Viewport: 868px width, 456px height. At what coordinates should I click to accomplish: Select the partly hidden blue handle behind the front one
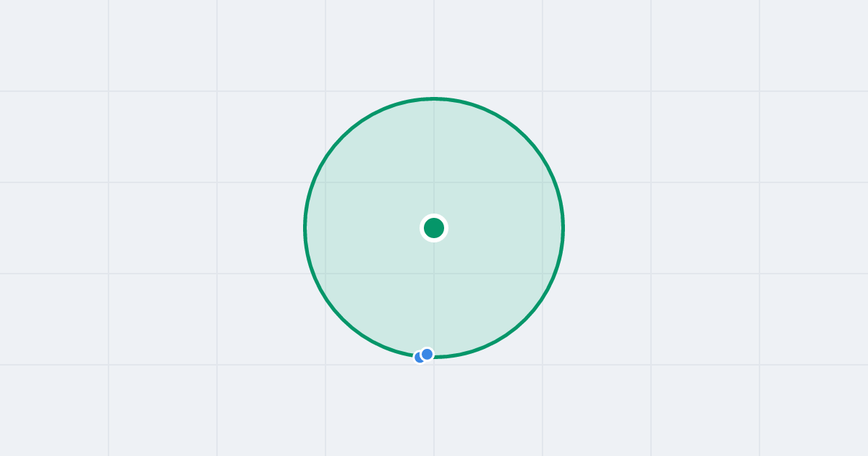[x=417, y=358]
